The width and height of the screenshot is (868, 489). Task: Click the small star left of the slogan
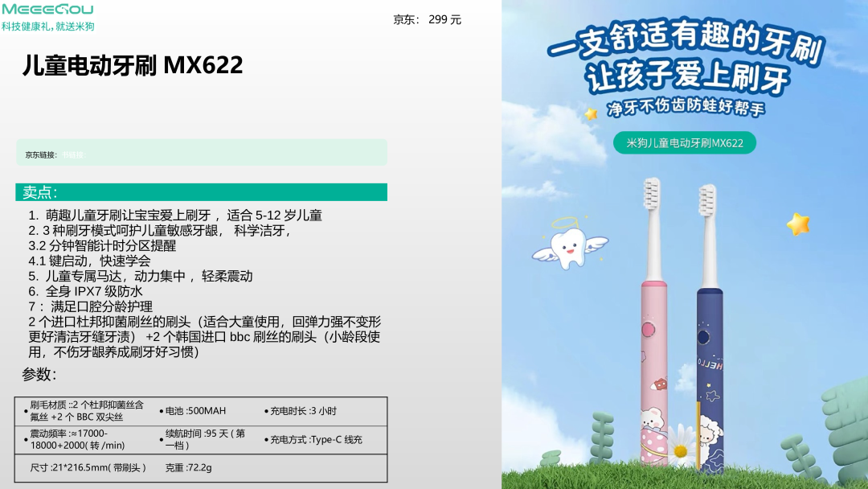592,113
